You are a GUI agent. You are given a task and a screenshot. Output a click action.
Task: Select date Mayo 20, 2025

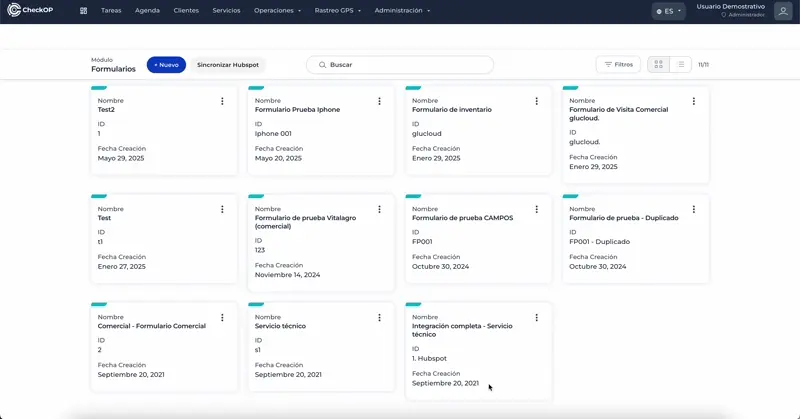point(278,159)
